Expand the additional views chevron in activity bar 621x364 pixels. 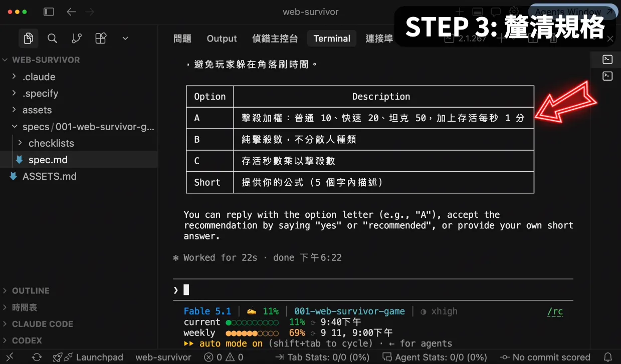point(125,38)
